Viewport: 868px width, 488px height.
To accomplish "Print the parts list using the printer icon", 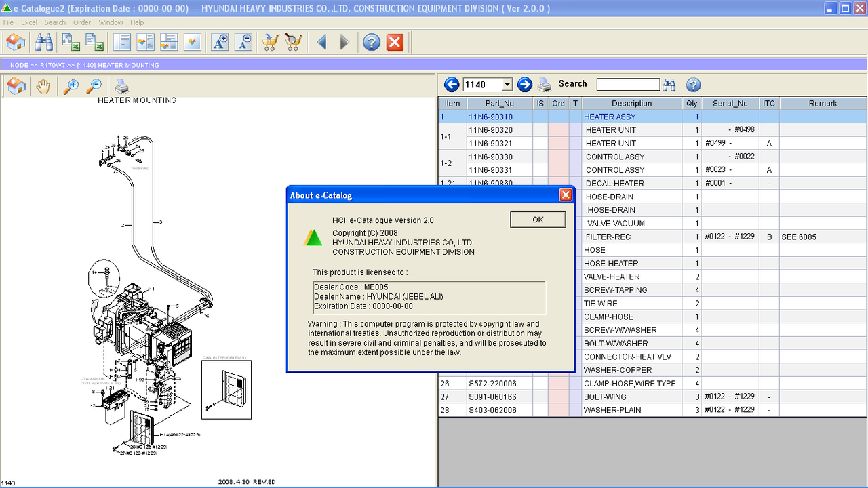I will tap(545, 85).
